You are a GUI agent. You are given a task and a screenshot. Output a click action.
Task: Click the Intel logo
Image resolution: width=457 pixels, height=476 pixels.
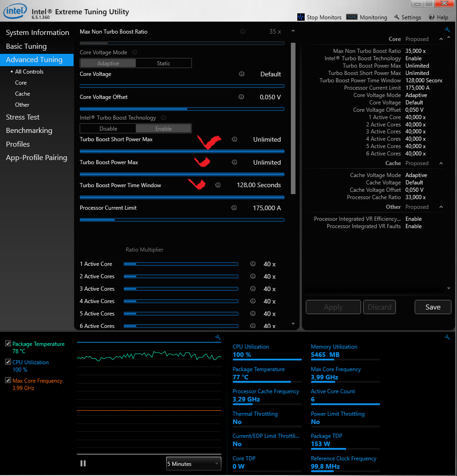(15, 11)
